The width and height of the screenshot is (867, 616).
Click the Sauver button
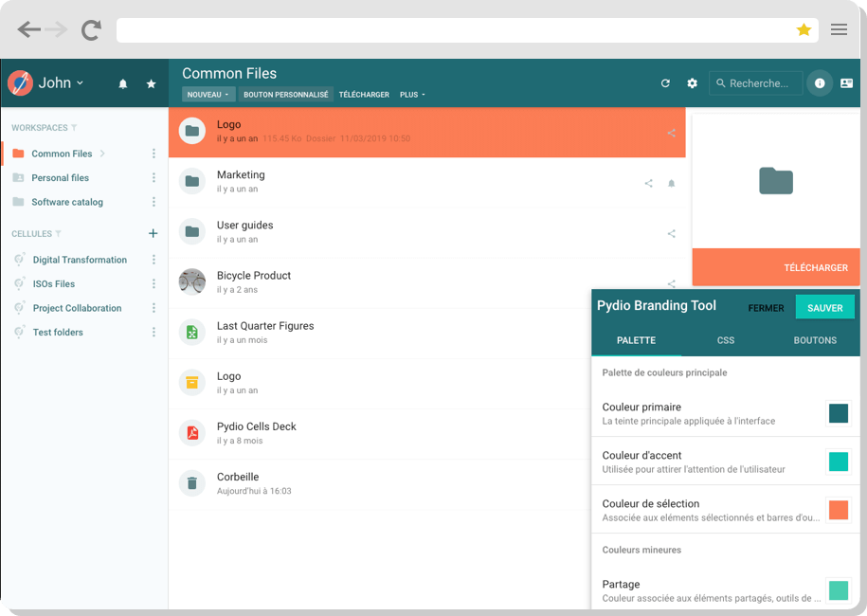pyautogui.click(x=825, y=307)
